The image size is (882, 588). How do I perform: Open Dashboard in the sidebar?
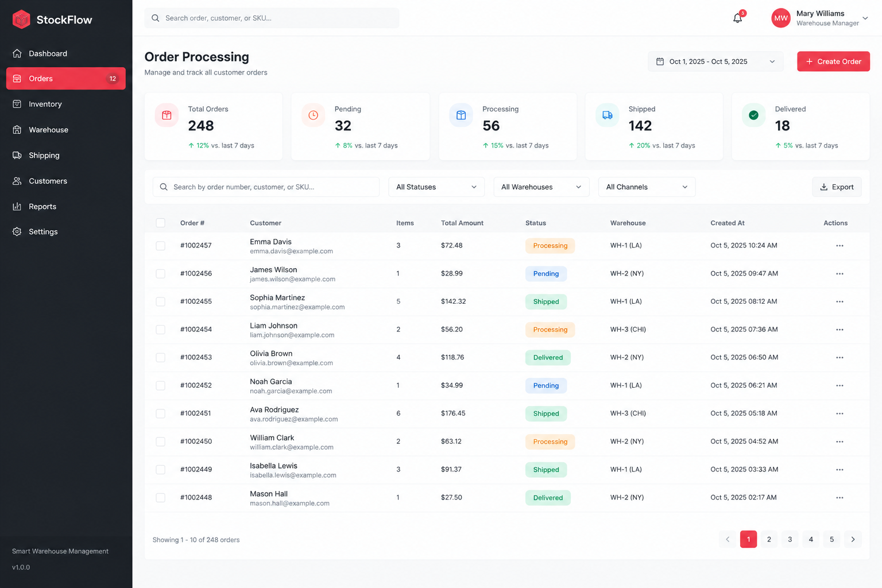(x=66, y=53)
